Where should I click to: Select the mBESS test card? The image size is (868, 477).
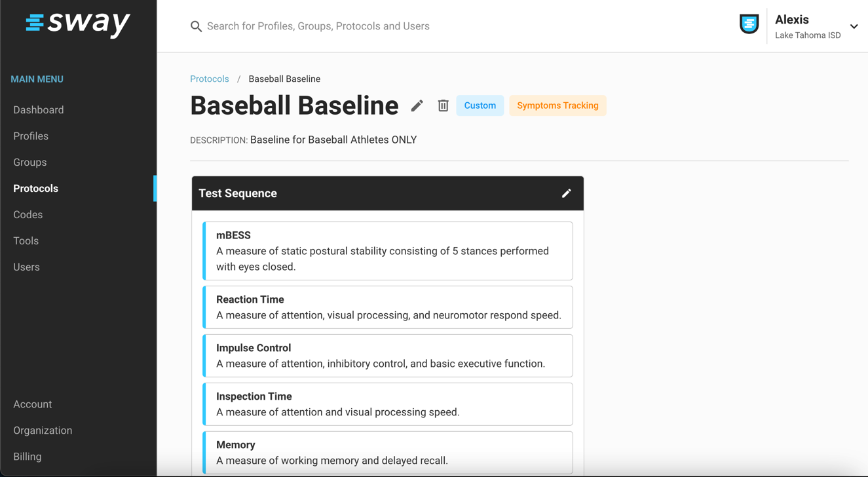(388, 251)
